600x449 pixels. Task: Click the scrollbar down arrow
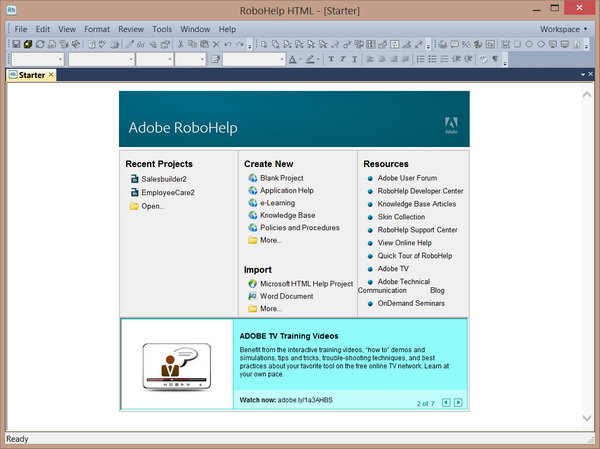coord(587,418)
